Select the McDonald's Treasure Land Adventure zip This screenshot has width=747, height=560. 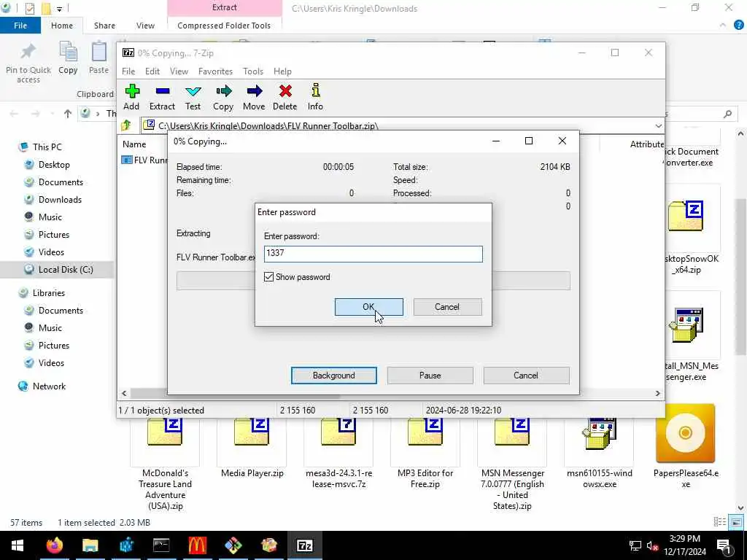pos(165,462)
